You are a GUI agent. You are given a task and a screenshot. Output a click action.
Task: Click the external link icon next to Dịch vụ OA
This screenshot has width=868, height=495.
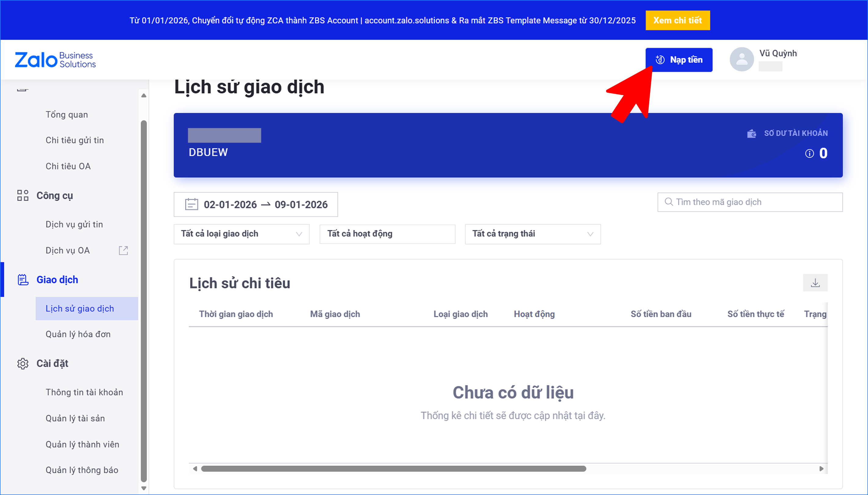pos(123,251)
